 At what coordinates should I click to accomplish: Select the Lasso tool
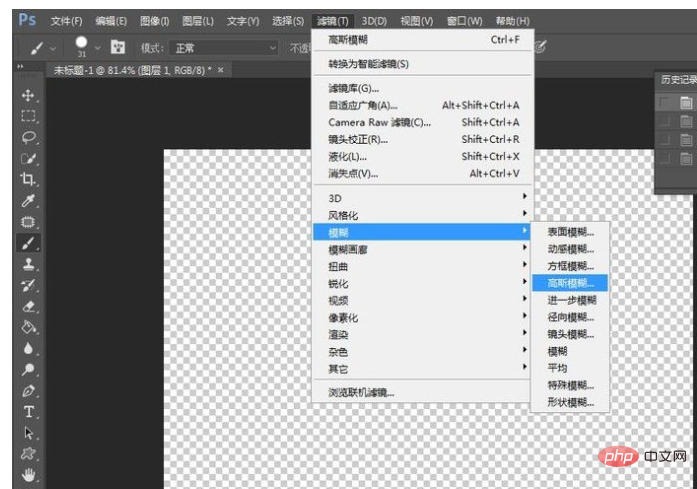[28, 137]
